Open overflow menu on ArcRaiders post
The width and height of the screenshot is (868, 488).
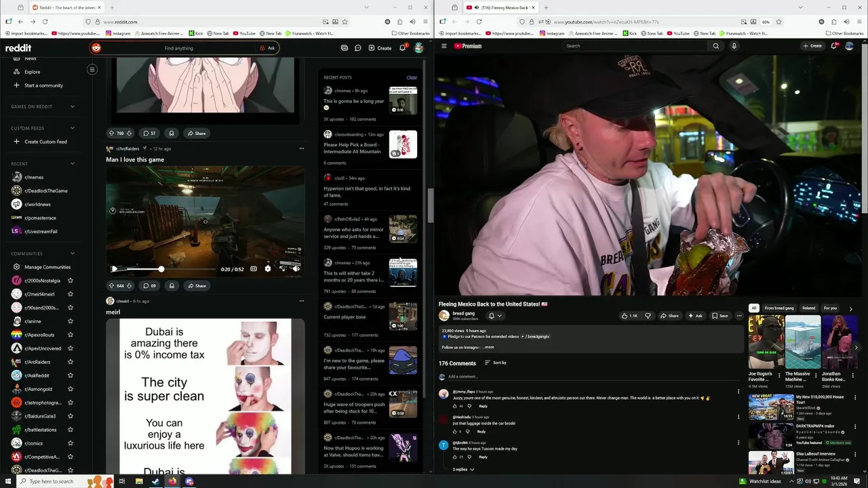(x=302, y=148)
